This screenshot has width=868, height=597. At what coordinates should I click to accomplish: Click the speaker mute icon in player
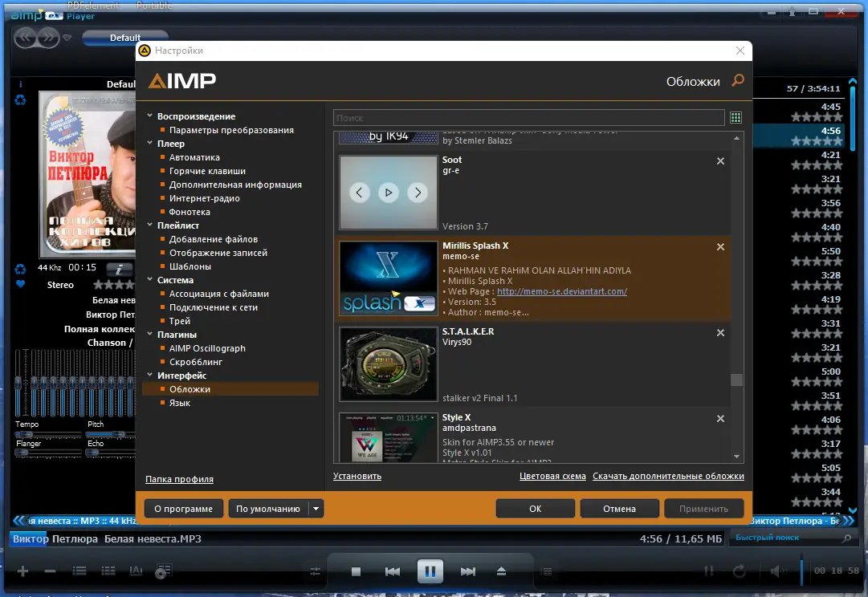click(x=777, y=571)
